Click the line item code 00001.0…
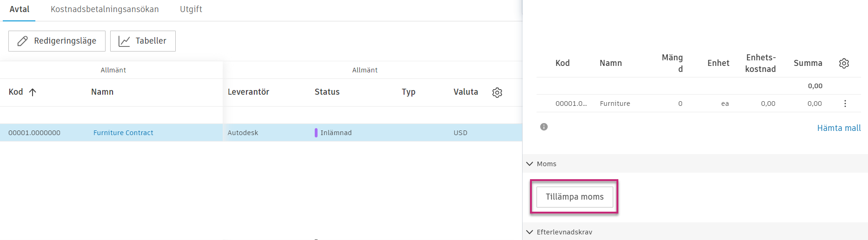Viewport: 868px width, 240px height. coord(571,104)
